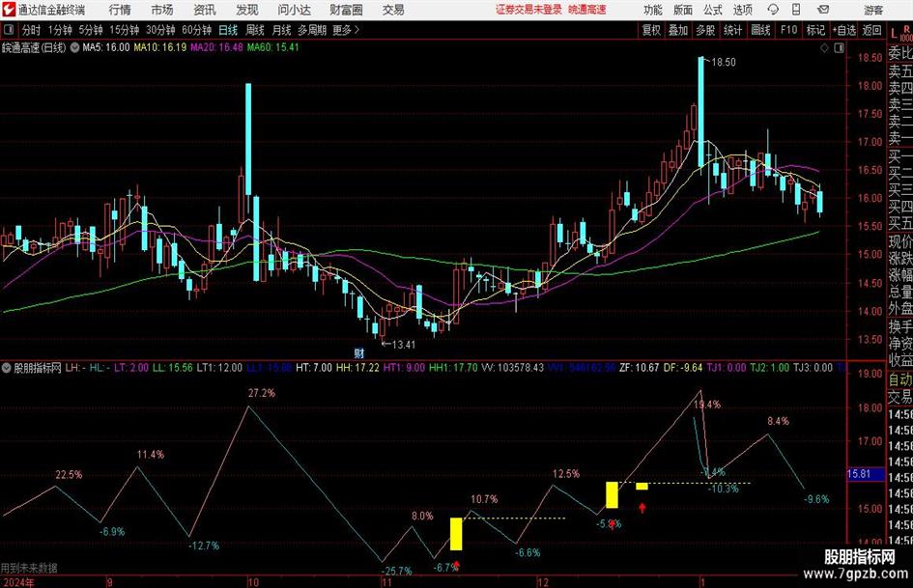
Task: Click the 多股 multi-stock button
Action: tap(705, 30)
